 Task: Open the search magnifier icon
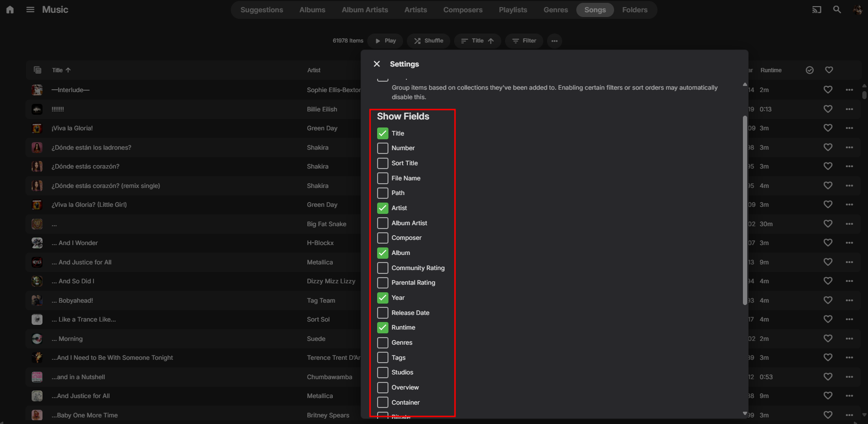837,9
